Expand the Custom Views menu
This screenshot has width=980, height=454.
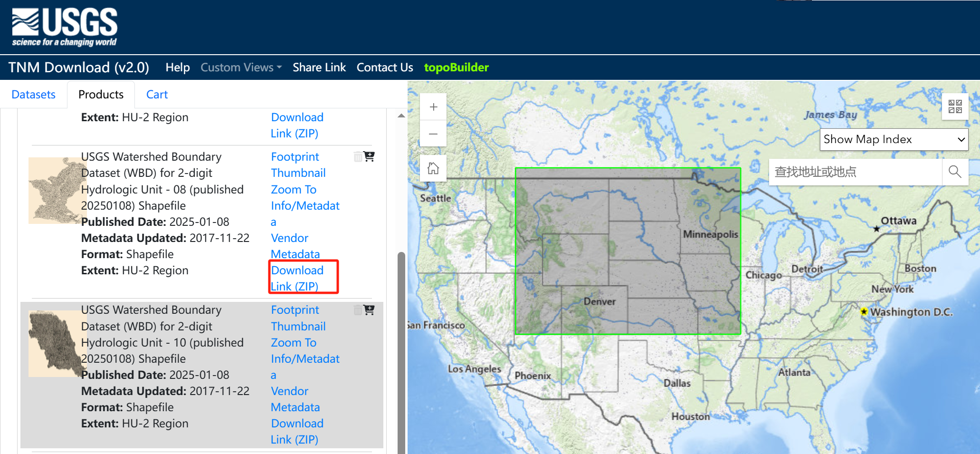point(241,68)
